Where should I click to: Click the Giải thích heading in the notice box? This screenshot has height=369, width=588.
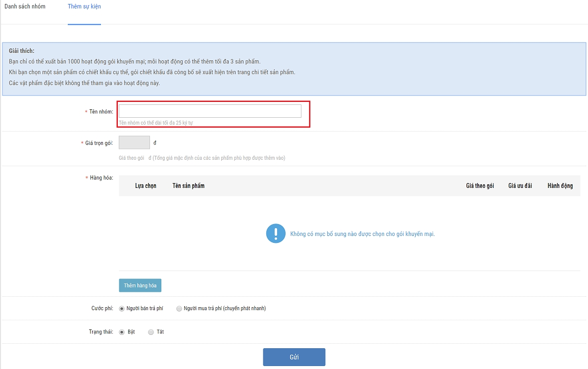(x=21, y=51)
